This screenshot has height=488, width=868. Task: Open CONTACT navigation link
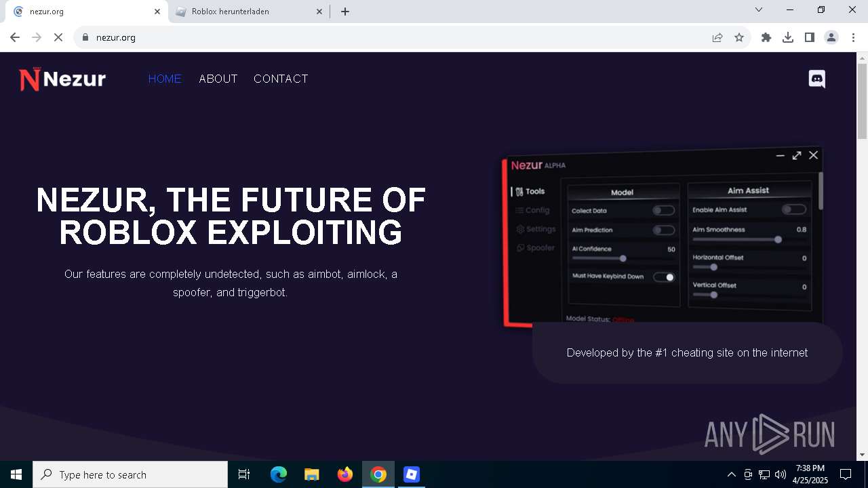281,79
